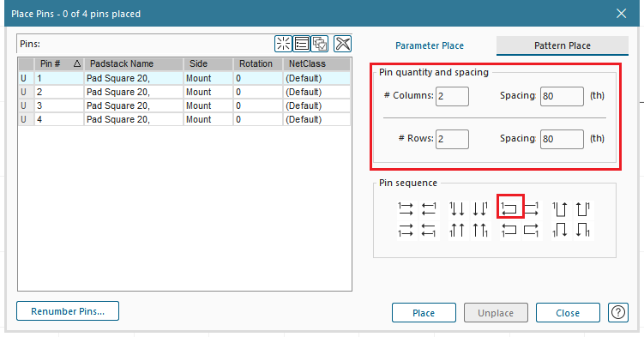The width and height of the screenshot is (644, 337).
Task: Click the delete pins X icon
Action: pyautogui.click(x=342, y=44)
